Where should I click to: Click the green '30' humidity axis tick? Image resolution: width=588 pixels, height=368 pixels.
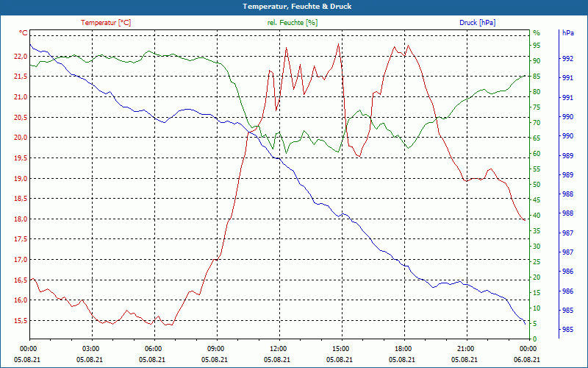click(537, 247)
